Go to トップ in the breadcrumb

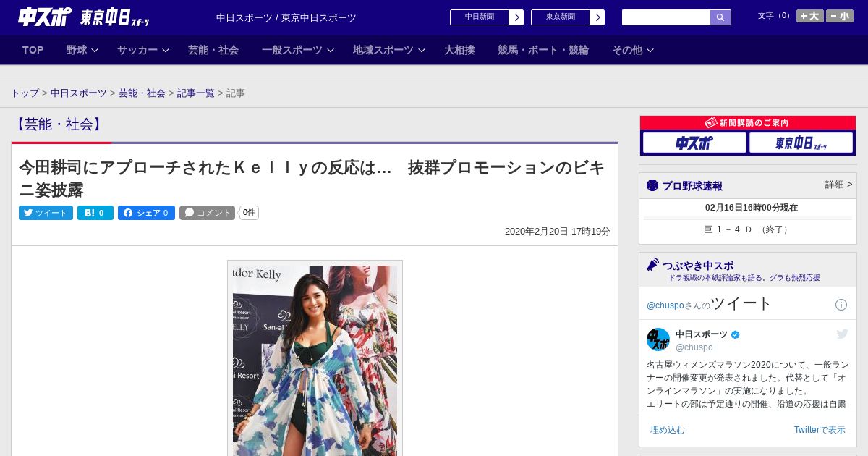coord(25,93)
